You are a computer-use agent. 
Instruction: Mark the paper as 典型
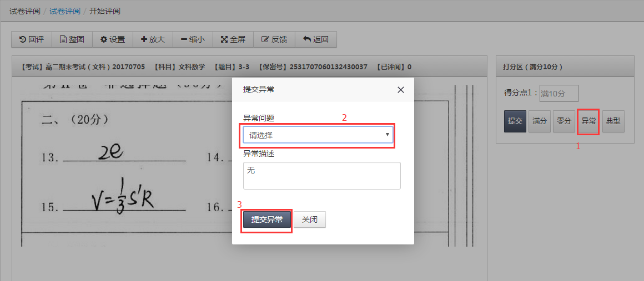click(x=613, y=121)
